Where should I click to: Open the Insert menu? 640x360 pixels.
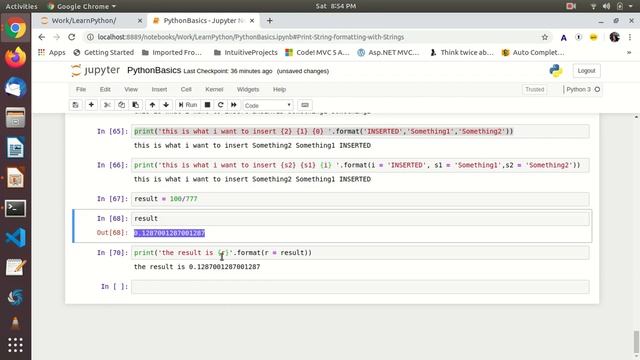[x=159, y=89]
